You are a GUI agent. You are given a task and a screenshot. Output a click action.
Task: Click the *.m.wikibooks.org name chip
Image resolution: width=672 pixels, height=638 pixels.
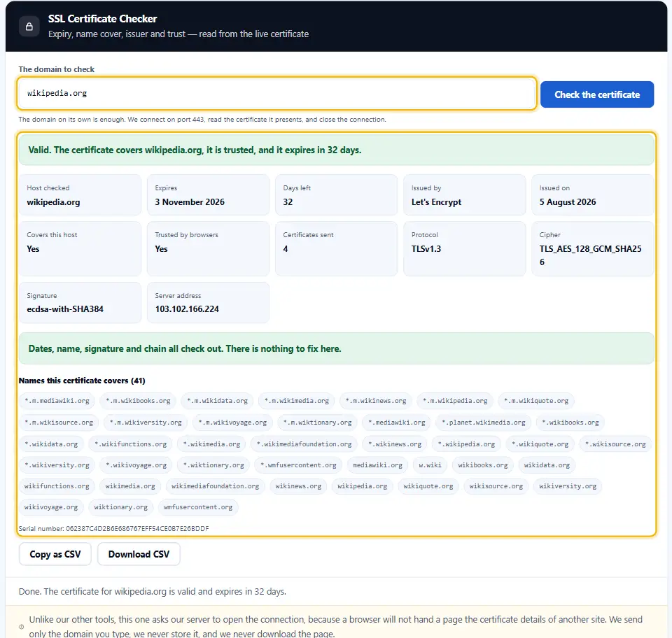(x=138, y=401)
